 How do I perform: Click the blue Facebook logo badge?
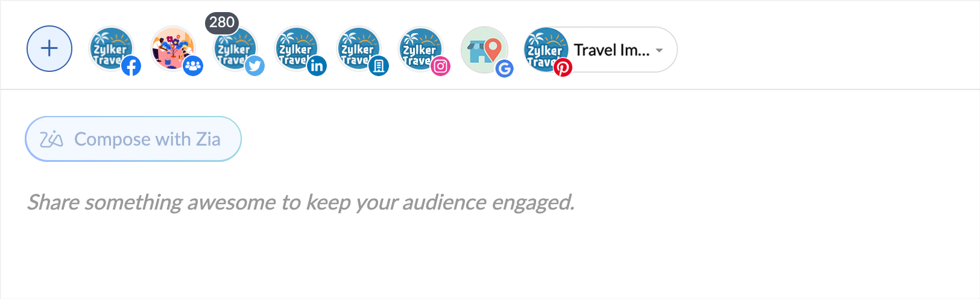[x=131, y=66]
